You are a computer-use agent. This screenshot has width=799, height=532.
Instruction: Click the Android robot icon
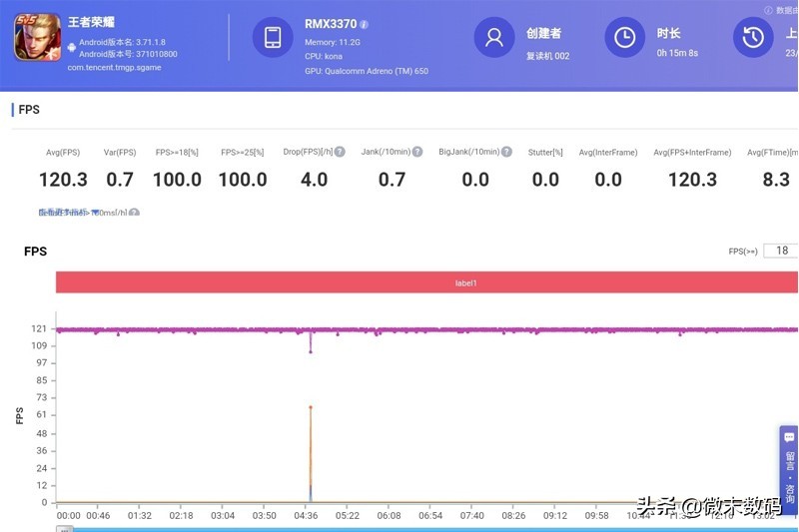(71, 47)
